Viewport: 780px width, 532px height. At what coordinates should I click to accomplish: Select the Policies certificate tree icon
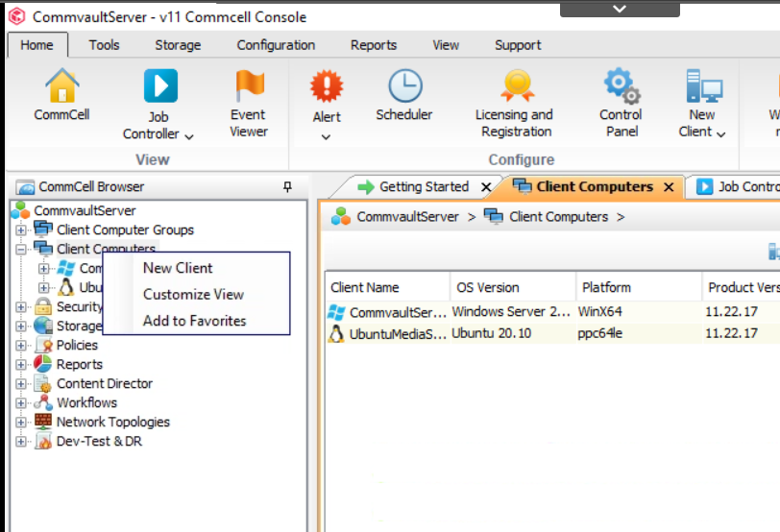coord(44,345)
